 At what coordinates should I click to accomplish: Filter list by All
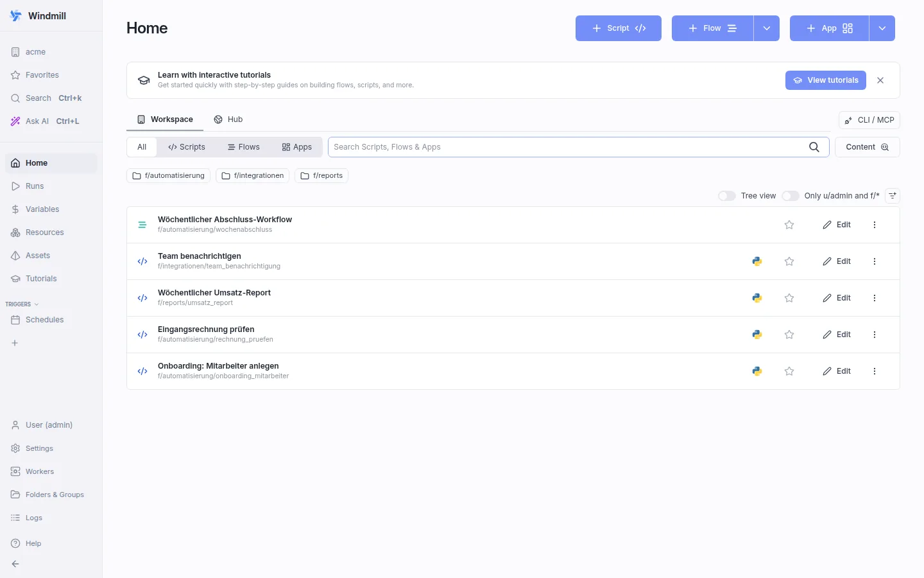[142, 147]
